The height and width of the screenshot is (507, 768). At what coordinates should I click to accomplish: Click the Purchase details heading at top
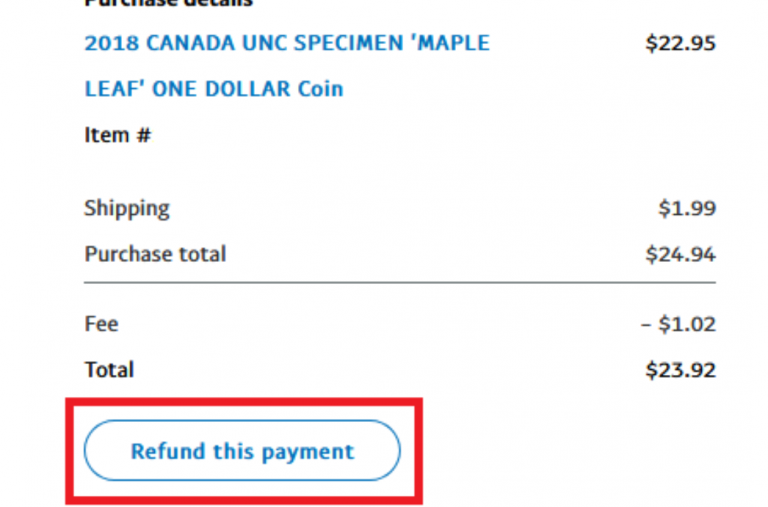pyautogui.click(x=168, y=3)
